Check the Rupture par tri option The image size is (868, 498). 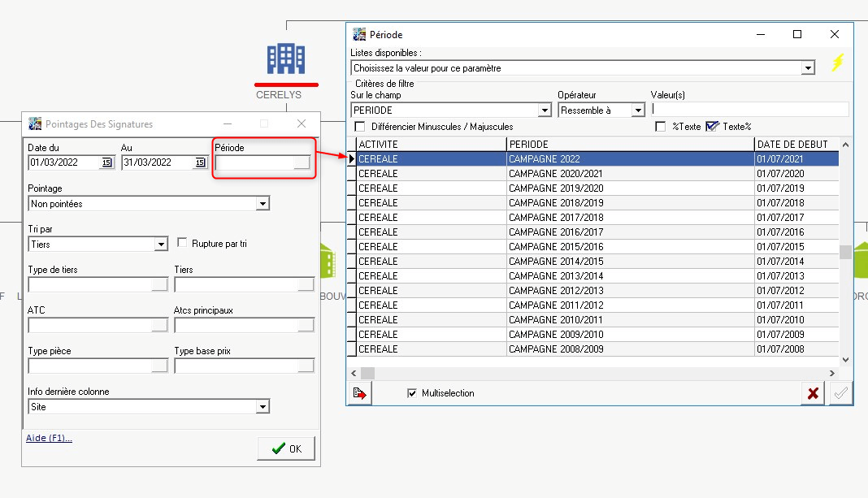(182, 243)
